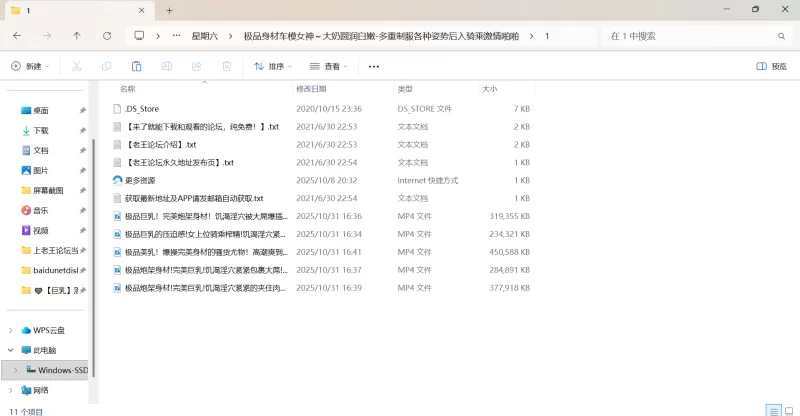Image resolution: width=800 pixels, height=416 pixels.
Task: Open the see more ellipsis menu
Action: point(374,67)
